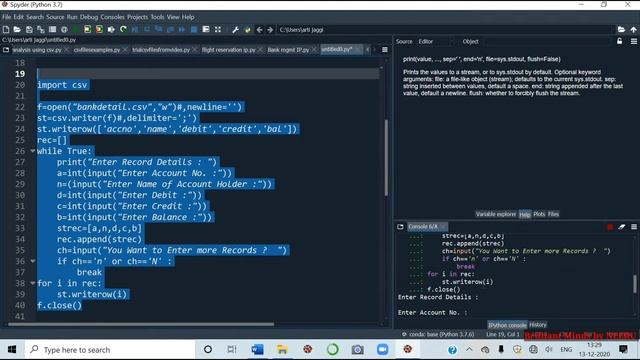The width and height of the screenshot is (640, 360).
Task: Open the Tools menu
Action: pyautogui.click(x=157, y=17)
